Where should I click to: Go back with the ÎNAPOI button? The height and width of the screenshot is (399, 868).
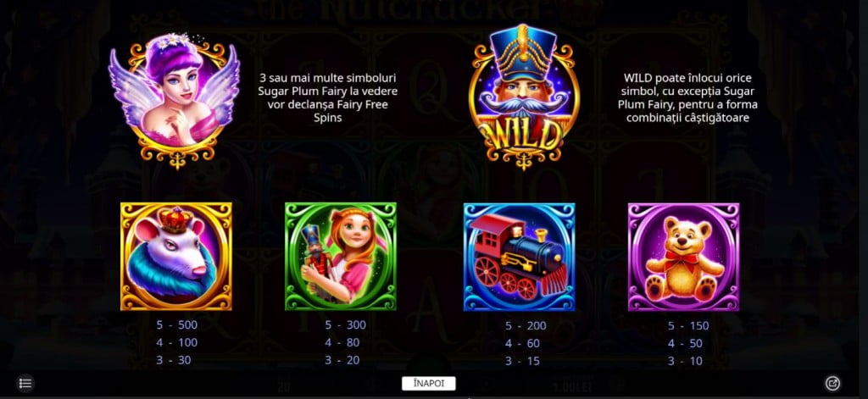(428, 384)
